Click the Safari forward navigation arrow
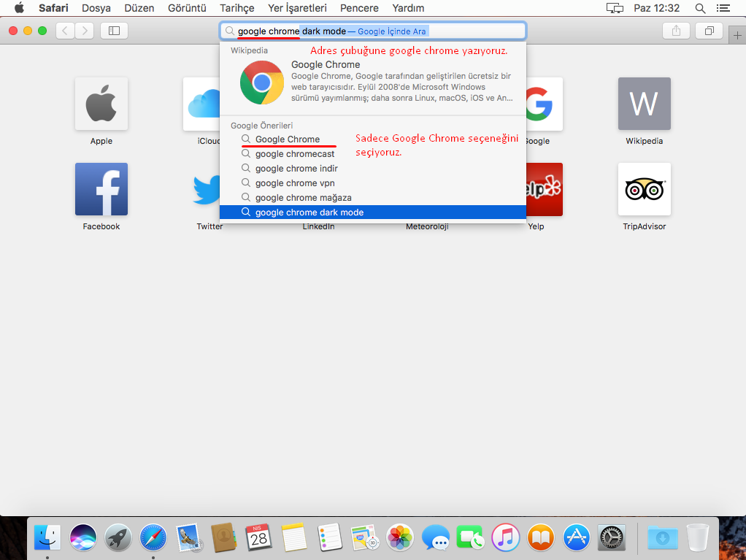The width and height of the screenshot is (746, 560). 84,31
